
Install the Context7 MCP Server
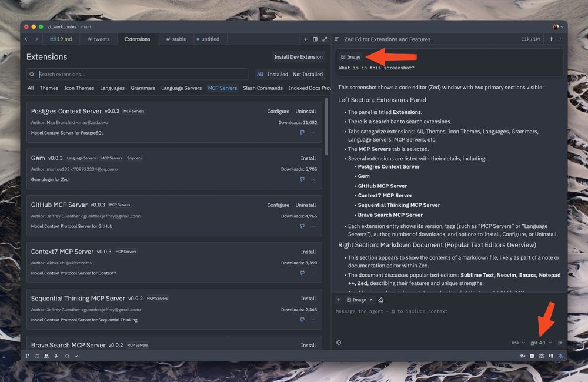click(308, 252)
